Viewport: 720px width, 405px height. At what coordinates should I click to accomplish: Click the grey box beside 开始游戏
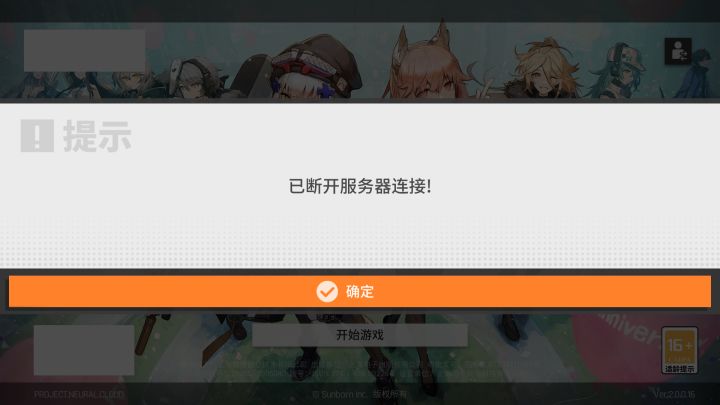(x=84, y=350)
